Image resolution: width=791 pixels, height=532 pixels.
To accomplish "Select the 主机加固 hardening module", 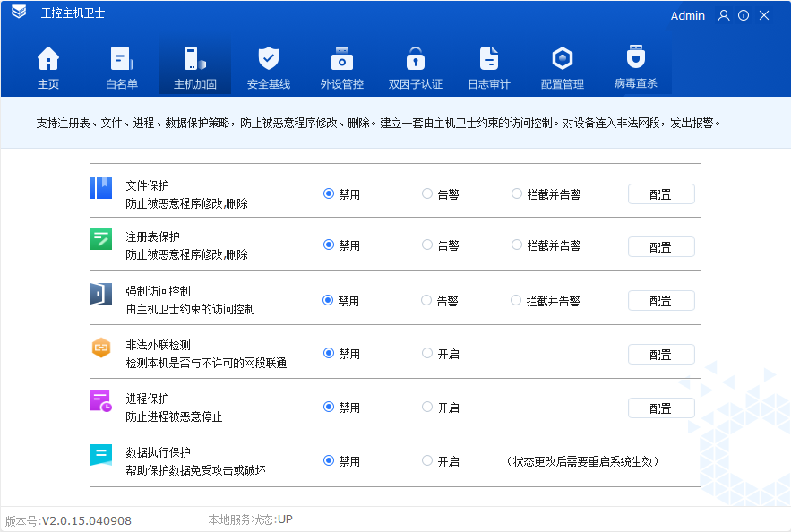I will tap(194, 64).
